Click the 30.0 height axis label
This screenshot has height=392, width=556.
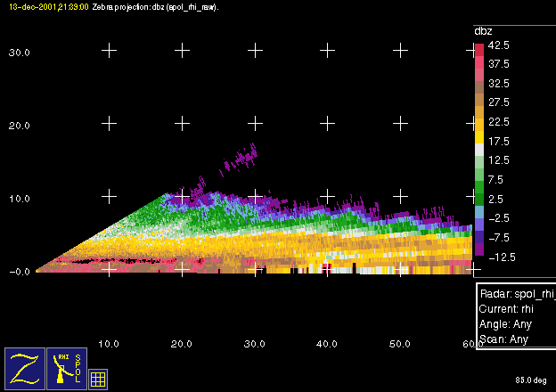[x=20, y=53]
